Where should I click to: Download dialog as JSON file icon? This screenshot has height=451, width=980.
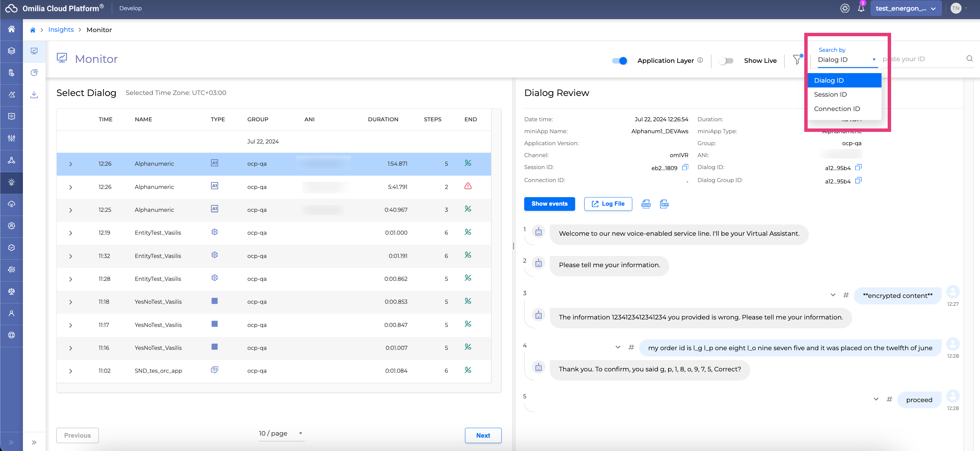(x=646, y=204)
